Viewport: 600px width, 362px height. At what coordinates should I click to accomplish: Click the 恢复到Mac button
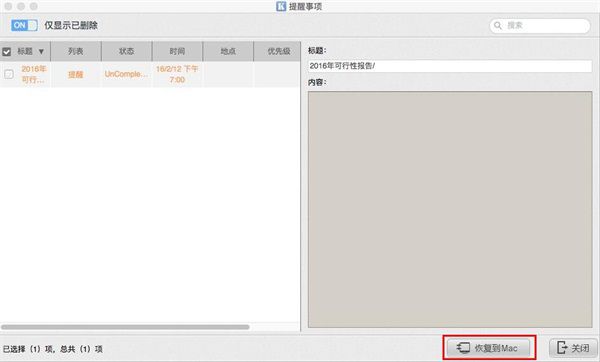pyautogui.click(x=489, y=348)
